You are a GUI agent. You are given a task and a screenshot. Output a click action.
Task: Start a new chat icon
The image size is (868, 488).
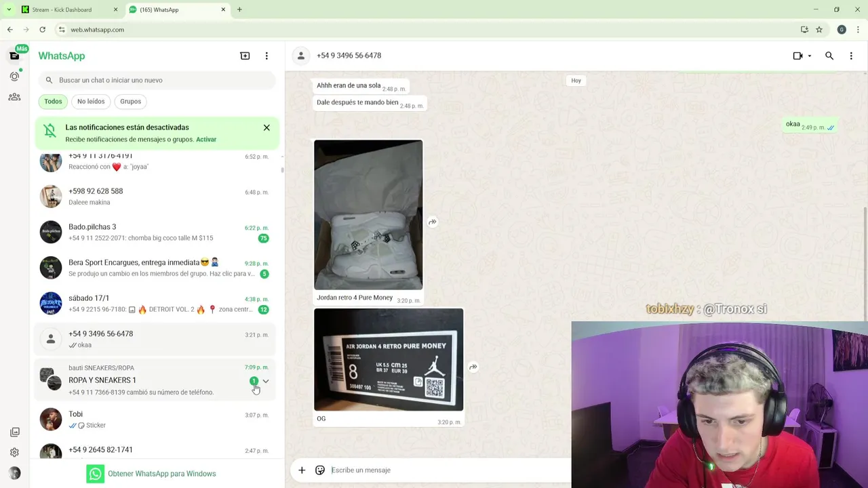pyautogui.click(x=245, y=56)
